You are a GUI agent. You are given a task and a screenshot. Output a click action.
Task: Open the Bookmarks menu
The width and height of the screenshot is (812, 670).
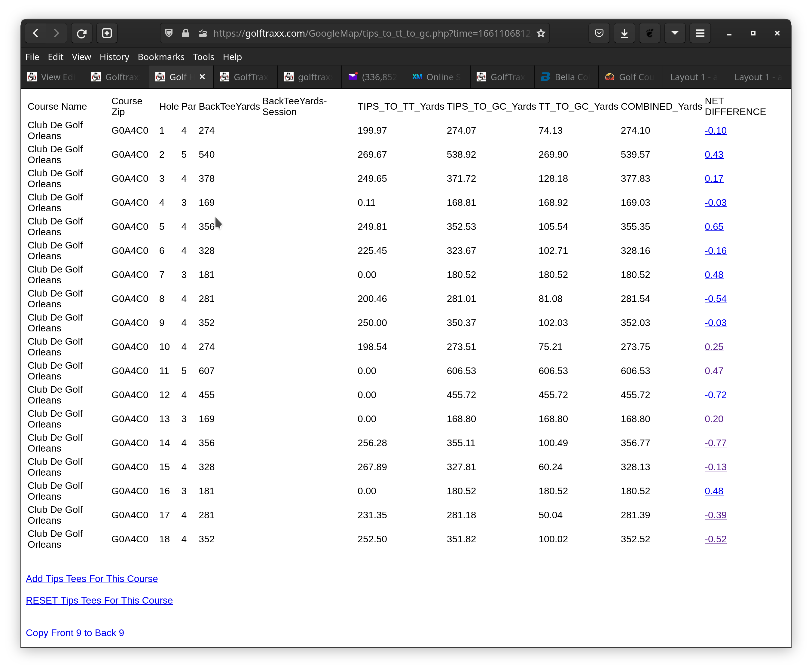161,57
